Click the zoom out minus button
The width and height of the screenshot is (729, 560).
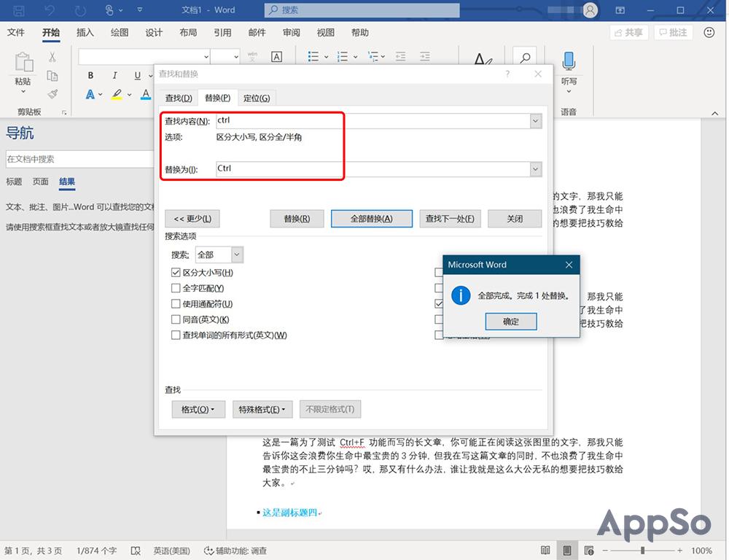coord(605,551)
